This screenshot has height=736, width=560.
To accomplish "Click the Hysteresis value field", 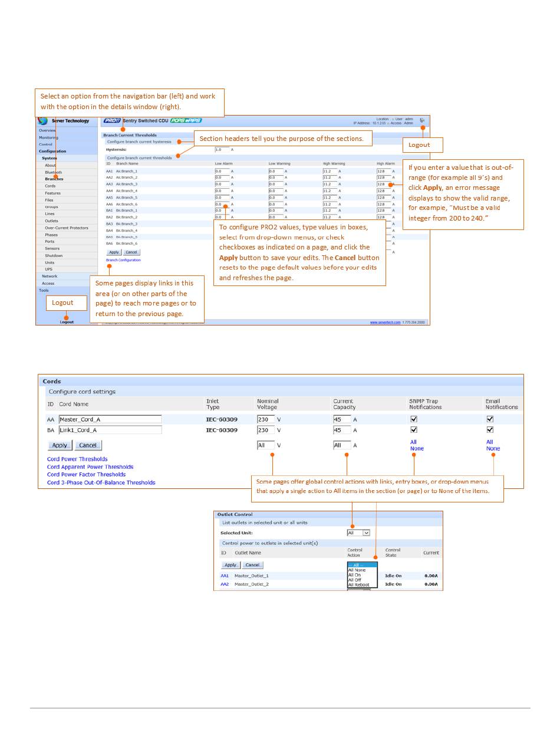I will tap(222, 150).
